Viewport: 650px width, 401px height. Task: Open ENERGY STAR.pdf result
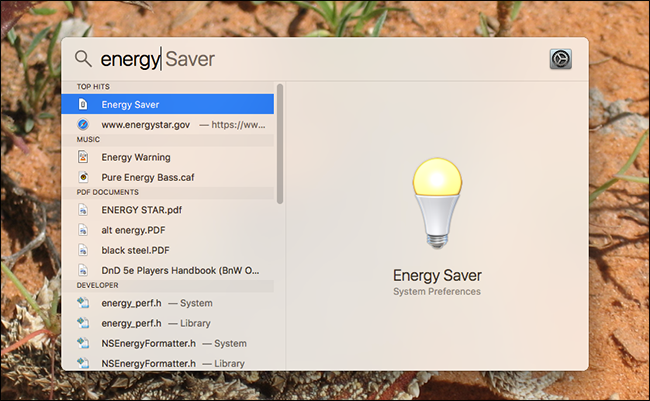167,210
